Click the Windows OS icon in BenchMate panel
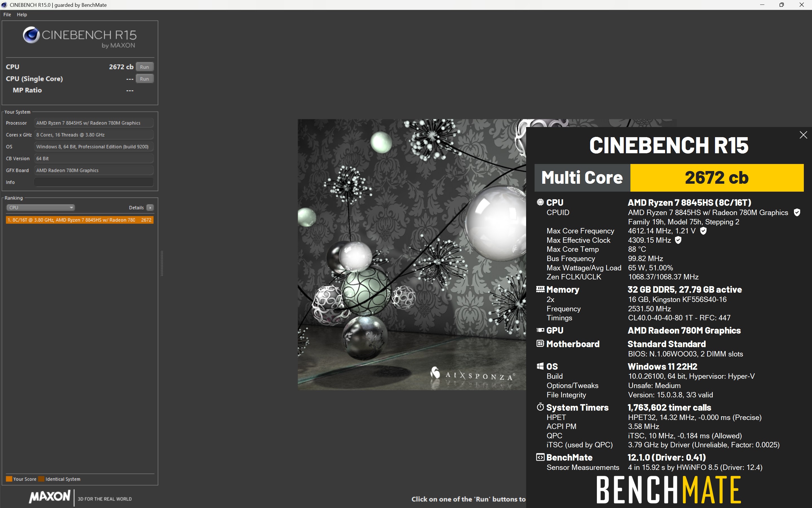The image size is (812, 508). click(540, 366)
